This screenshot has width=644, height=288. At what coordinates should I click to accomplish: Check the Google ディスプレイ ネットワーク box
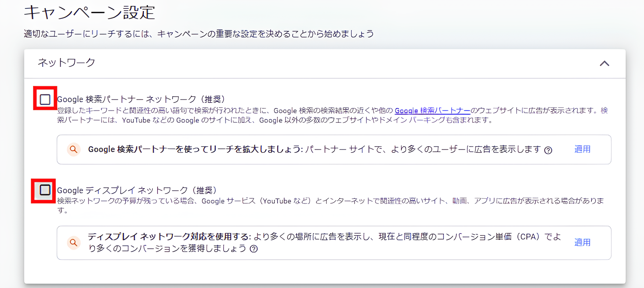[45, 190]
